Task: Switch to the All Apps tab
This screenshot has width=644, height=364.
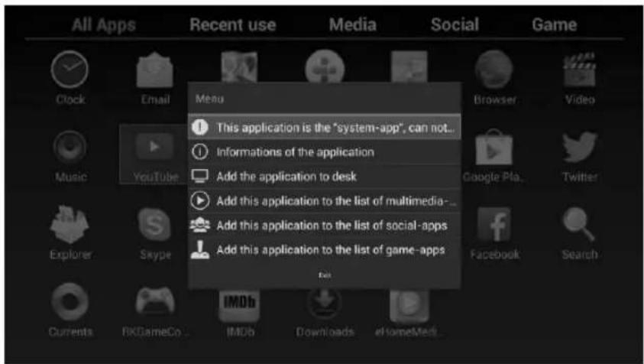Action: (x=103, y=25)
